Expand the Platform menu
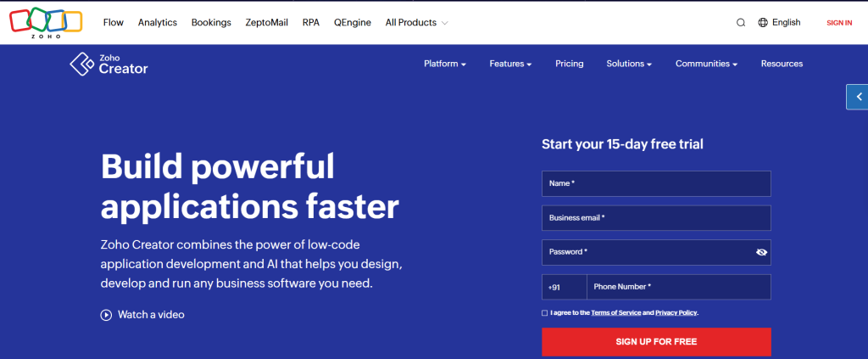This screenshot has height=359, width=868. [x=444, y=64]
